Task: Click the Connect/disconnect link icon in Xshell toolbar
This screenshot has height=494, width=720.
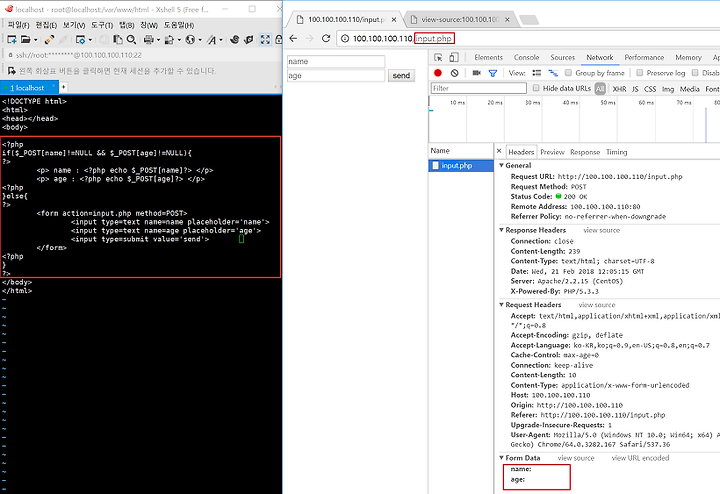Action: pos(50,39)
